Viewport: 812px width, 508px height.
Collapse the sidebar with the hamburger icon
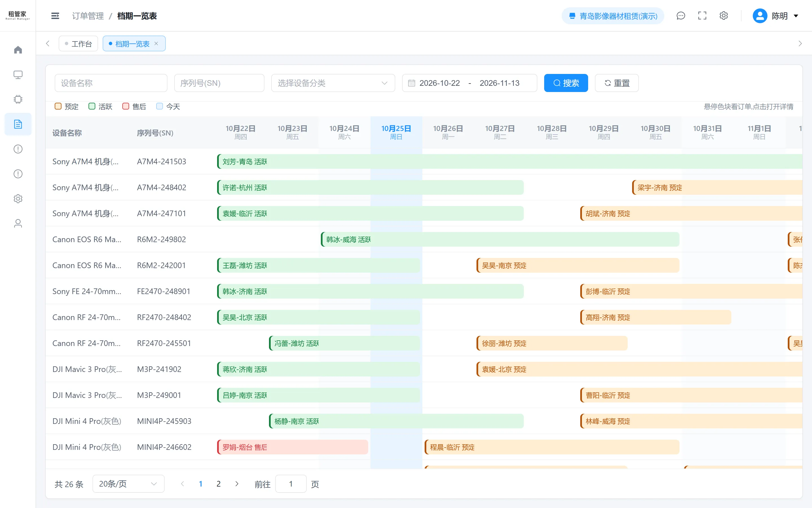tap(55, 16)
